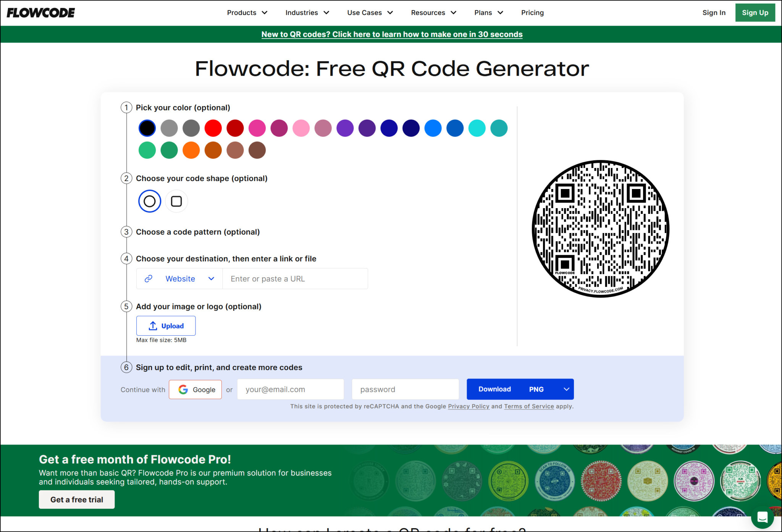This screenshot has width=782, height=532.
Task: Click the Download button
Action: tap(494, 389)
